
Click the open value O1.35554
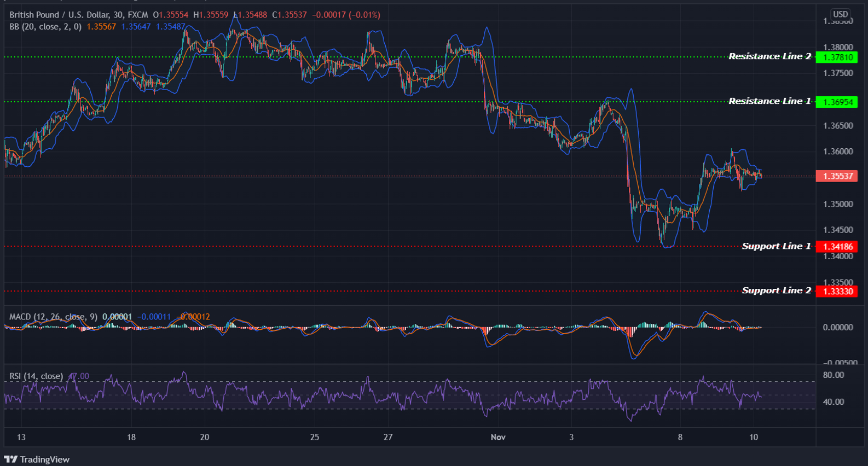(171, 15)
